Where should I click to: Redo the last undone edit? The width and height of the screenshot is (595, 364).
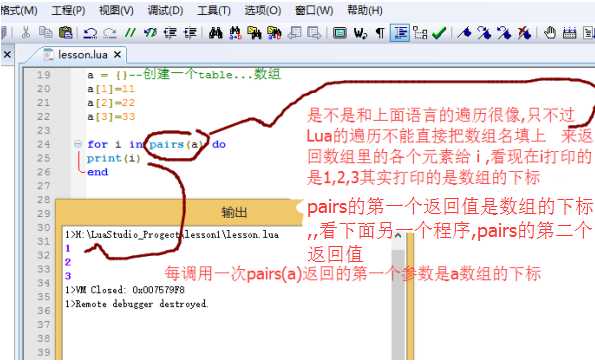pos(110,33)
